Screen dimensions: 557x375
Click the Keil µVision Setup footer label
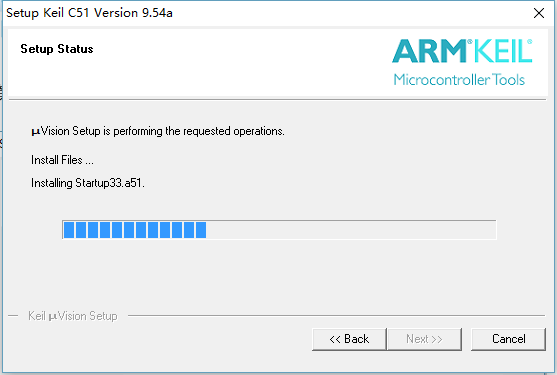pyautogui.click(x=73, y=316)
